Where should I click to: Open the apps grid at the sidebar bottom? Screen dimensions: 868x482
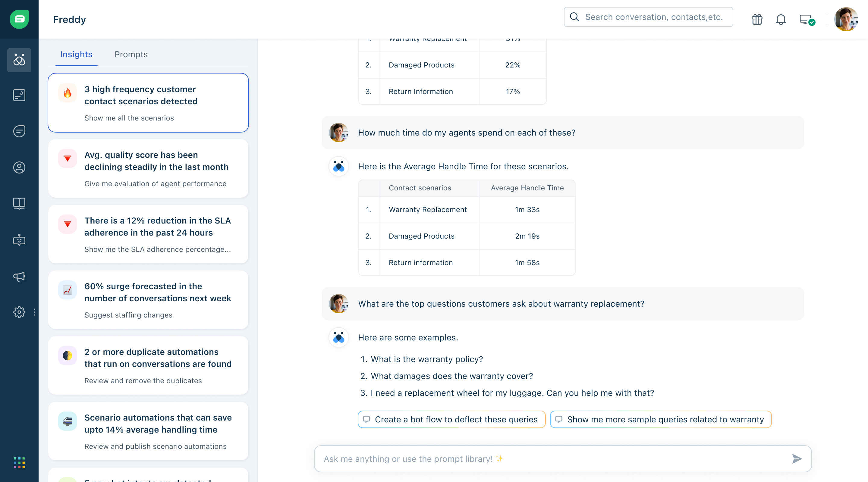click(x=19, y=462)
